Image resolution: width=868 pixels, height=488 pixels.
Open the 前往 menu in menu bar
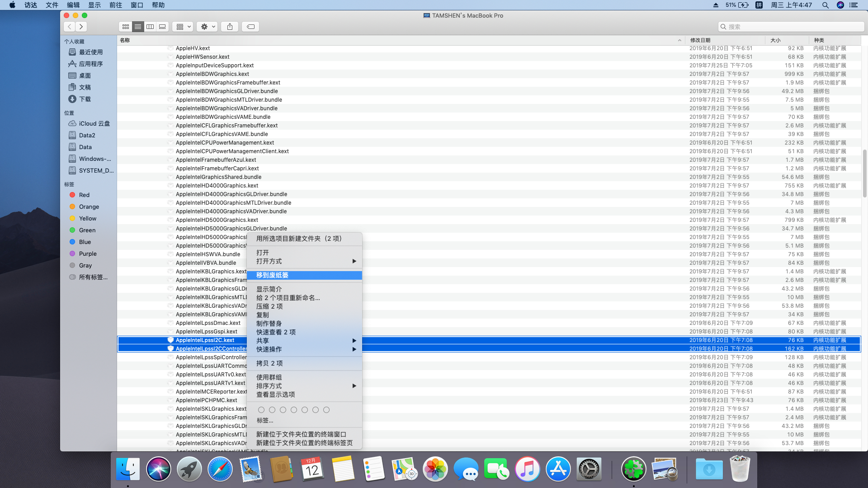pyautogui.click(x=116, y=5)
